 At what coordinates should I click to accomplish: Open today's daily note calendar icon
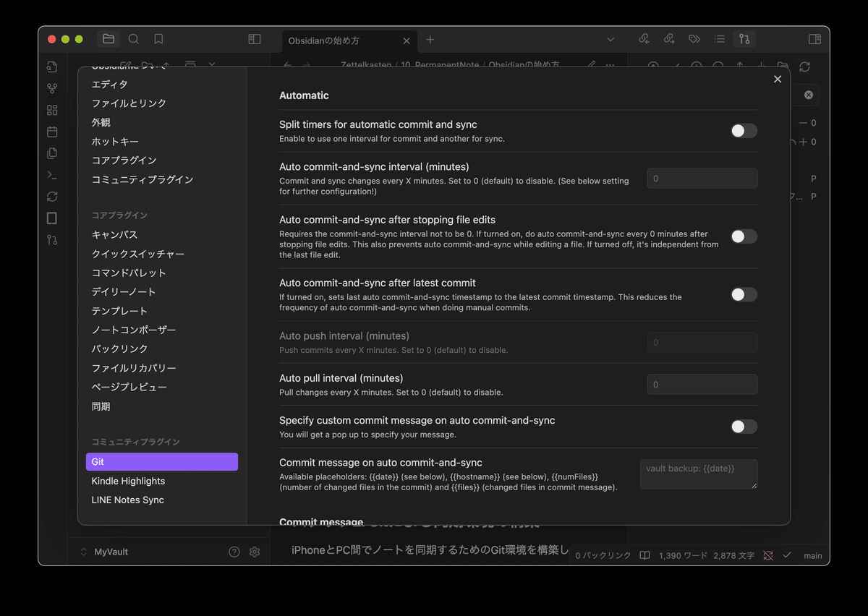(x=52, y=132)
